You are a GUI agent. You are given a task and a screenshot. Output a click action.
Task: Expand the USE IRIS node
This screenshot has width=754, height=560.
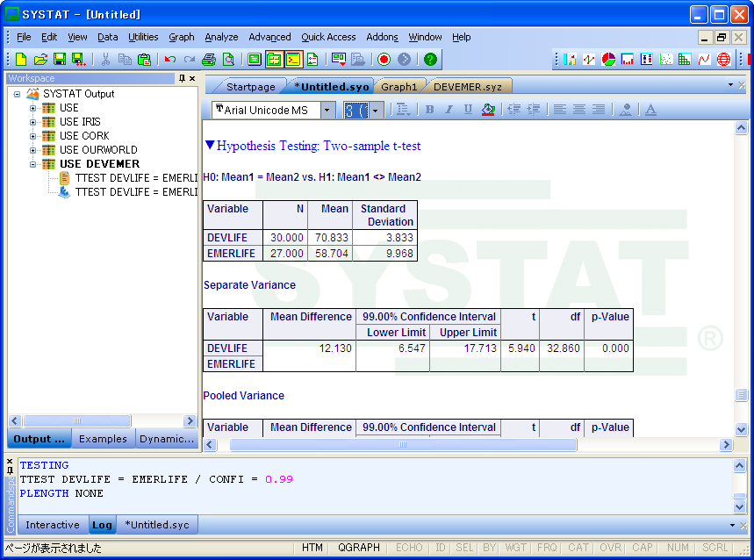(x=32, y=122)
